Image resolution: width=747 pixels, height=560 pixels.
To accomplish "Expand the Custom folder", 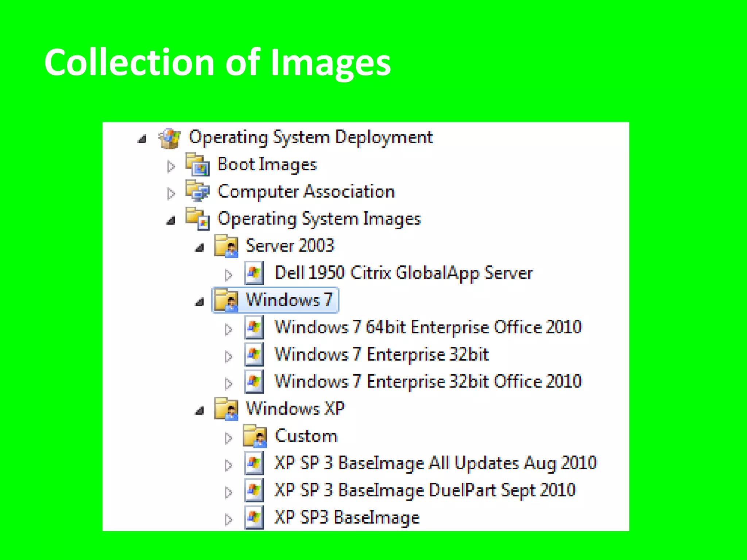I will point(229,437).
